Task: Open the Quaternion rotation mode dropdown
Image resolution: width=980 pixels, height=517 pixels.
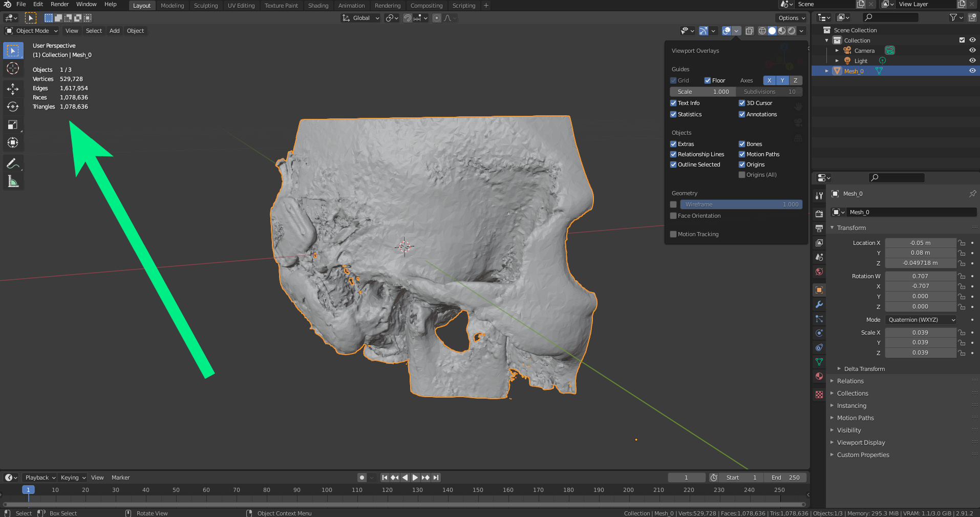Action: coord(921,320)
